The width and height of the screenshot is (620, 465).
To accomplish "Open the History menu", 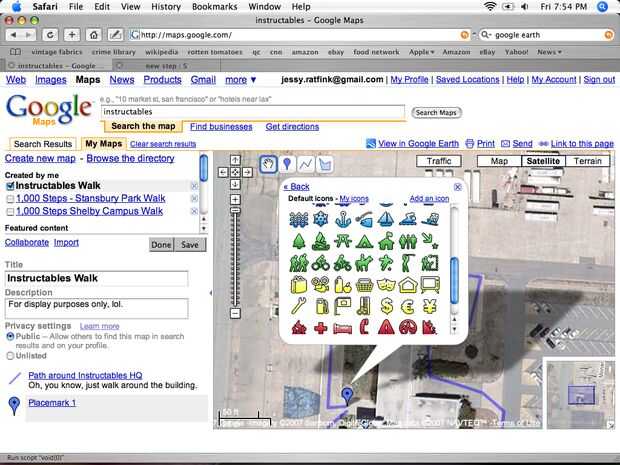I will tap(166, 7).
